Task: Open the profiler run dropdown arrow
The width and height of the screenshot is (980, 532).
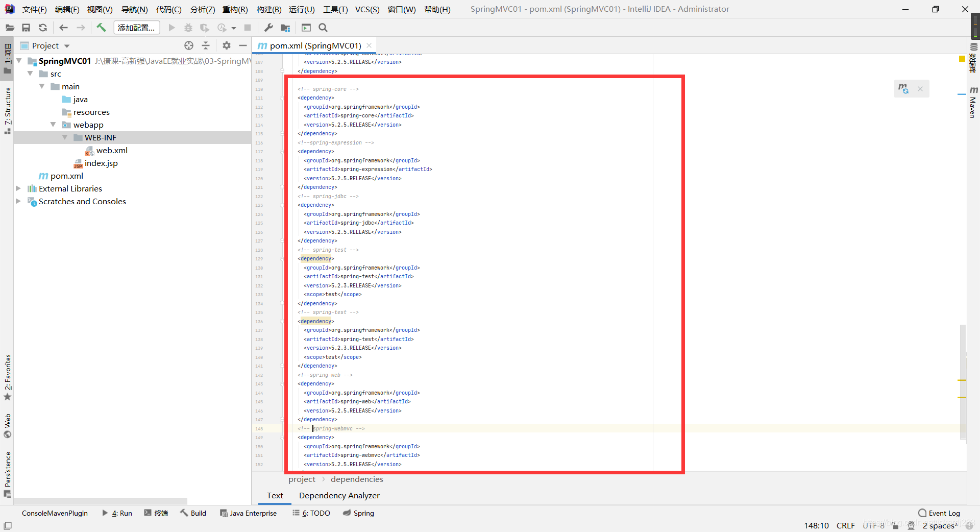Action: click(x=234, y=28)
